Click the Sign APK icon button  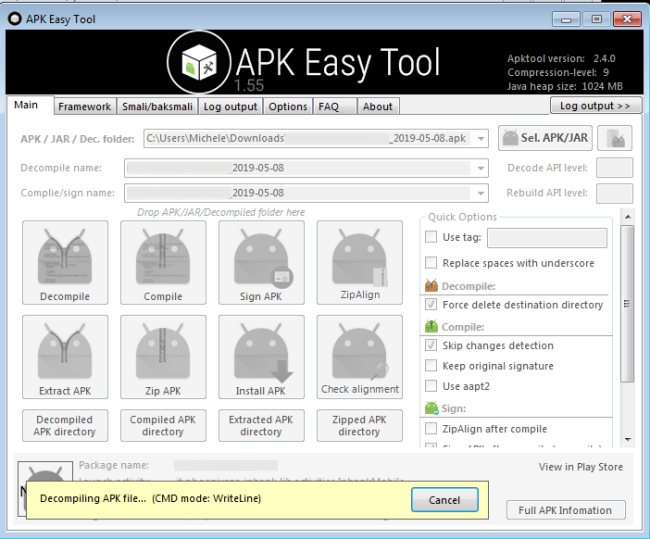pyautogui.click(x=261, y=262)
